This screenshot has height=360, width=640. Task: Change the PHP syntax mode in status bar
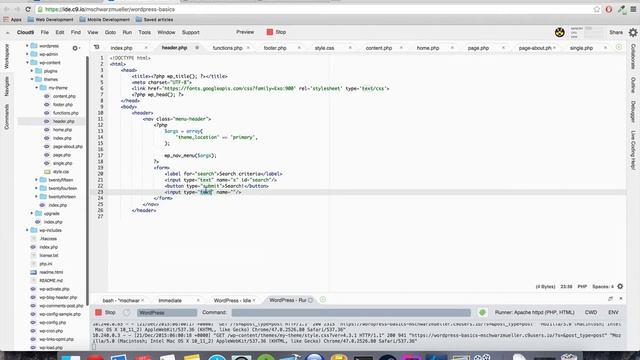(x=582, y=287)
